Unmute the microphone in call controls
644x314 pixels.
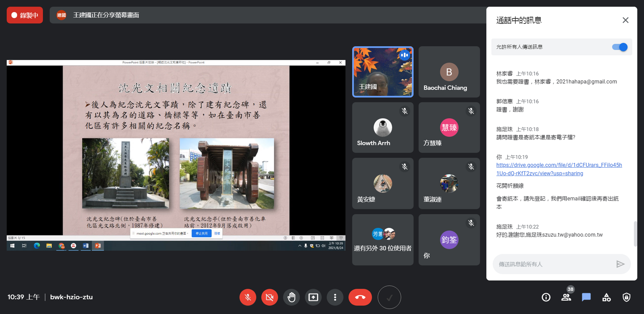tap(248, 297)
